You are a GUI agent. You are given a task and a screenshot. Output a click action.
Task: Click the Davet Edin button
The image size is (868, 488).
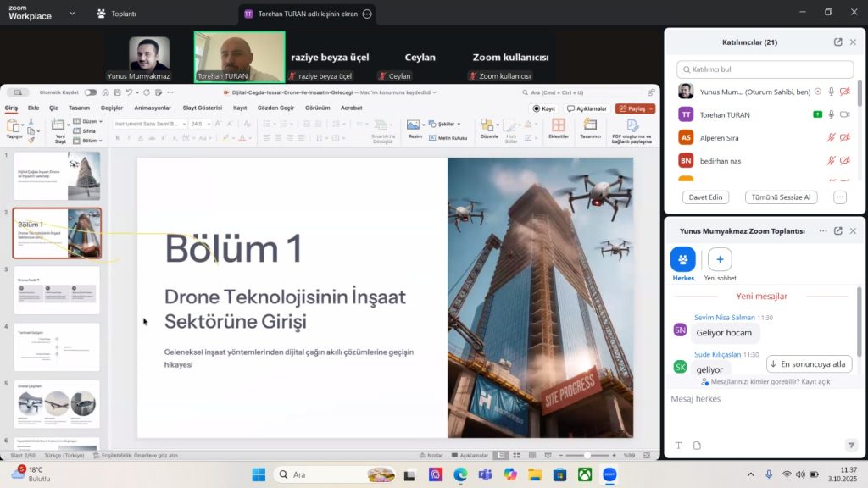click(705, 197)
